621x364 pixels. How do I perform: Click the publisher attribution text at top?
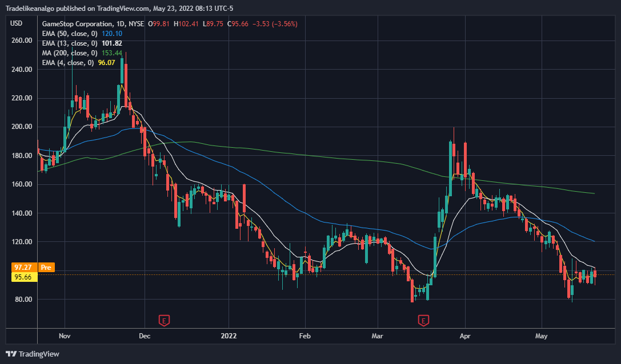[119, 9]
